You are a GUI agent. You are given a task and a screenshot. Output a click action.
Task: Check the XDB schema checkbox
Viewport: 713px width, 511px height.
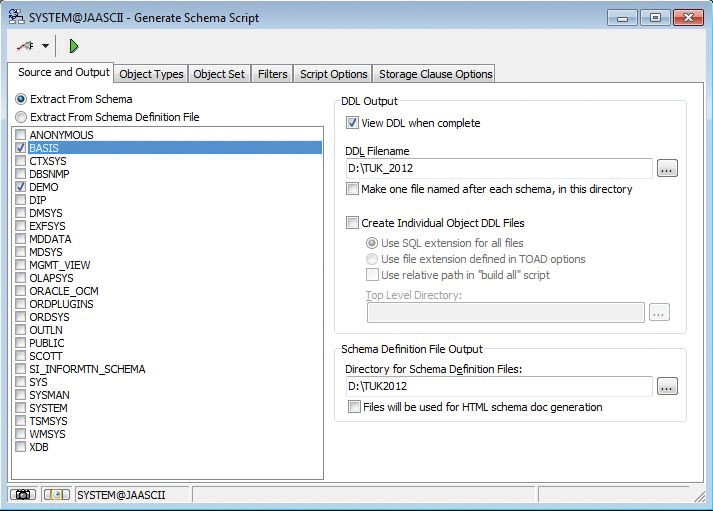20,447
